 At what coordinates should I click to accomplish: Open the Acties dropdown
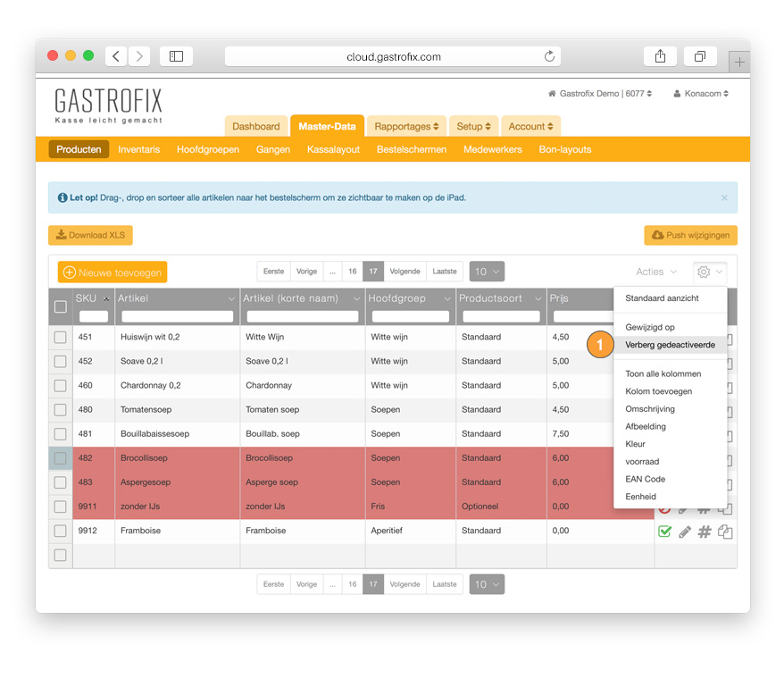click(656, 272)
